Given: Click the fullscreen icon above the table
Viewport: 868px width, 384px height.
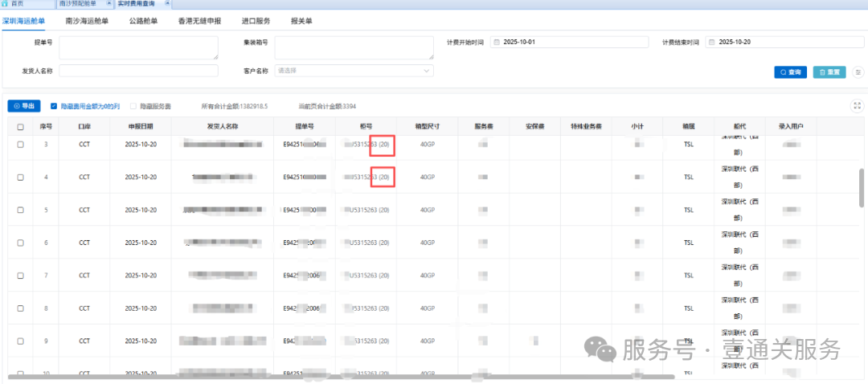Looking at the screenshot, I should (857, 105).
